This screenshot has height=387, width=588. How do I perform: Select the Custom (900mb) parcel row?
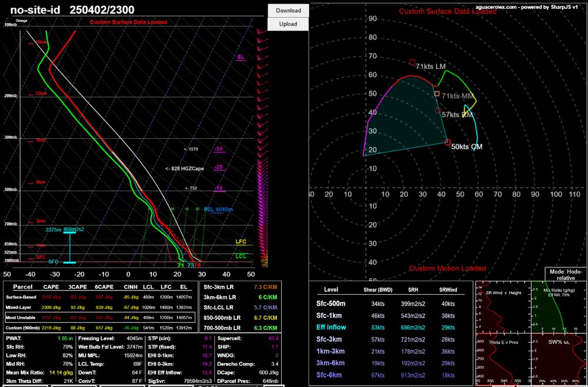(100, 328)
